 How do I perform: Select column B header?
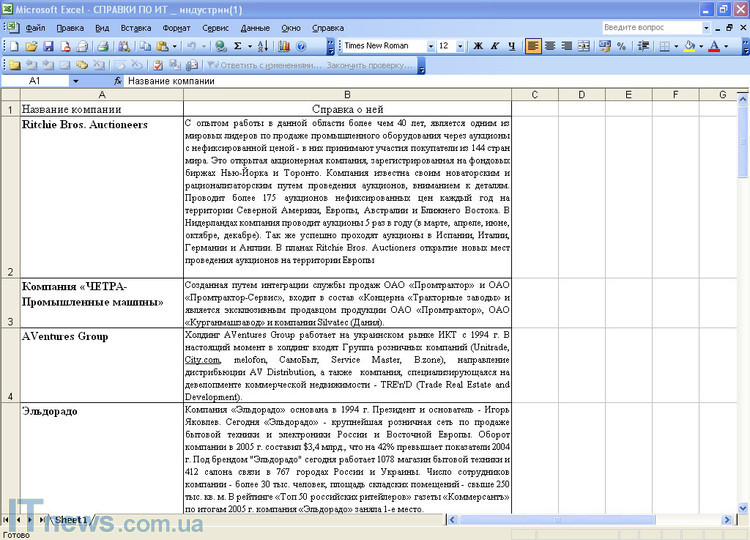pyautogui.click(x=347, y=95)
